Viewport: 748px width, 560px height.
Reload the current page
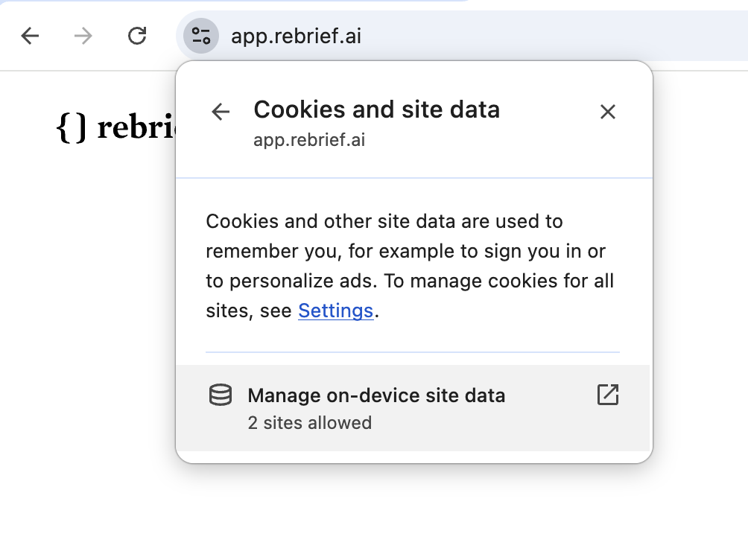137,36
